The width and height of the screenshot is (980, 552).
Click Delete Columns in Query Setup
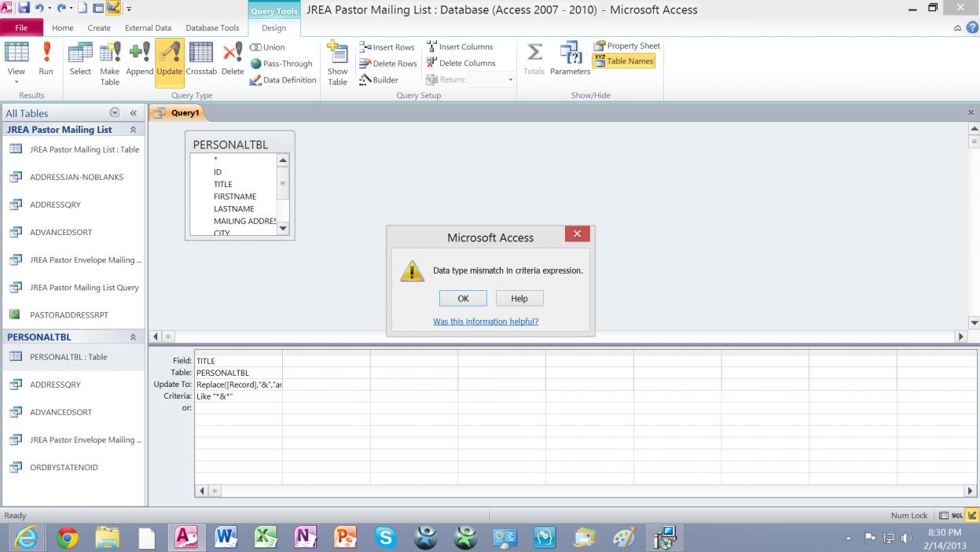(x=461, y=64)
